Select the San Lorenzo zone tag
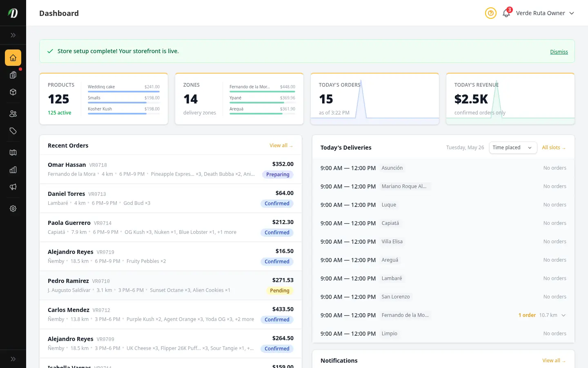 [396, 297]
